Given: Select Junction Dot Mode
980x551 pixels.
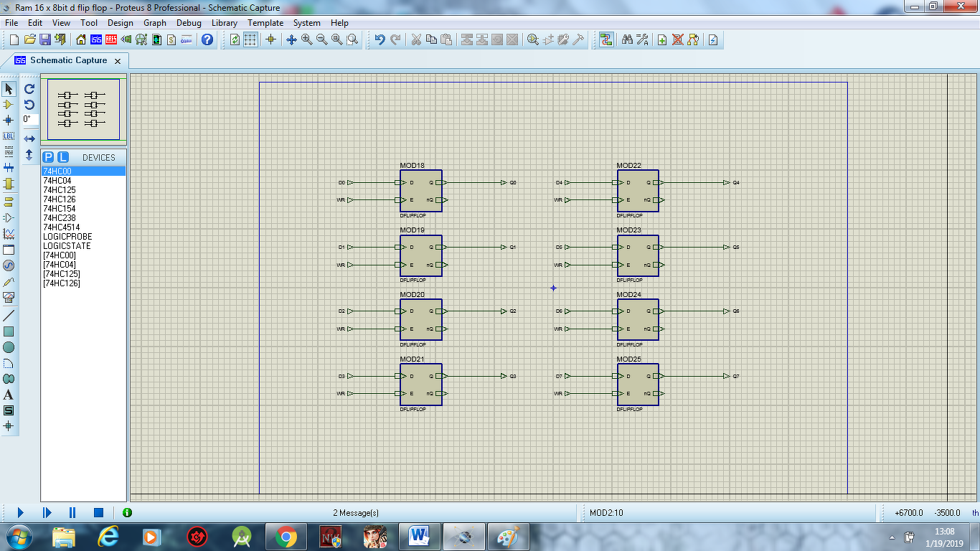Looking at the screenshot, I should 9,120.
